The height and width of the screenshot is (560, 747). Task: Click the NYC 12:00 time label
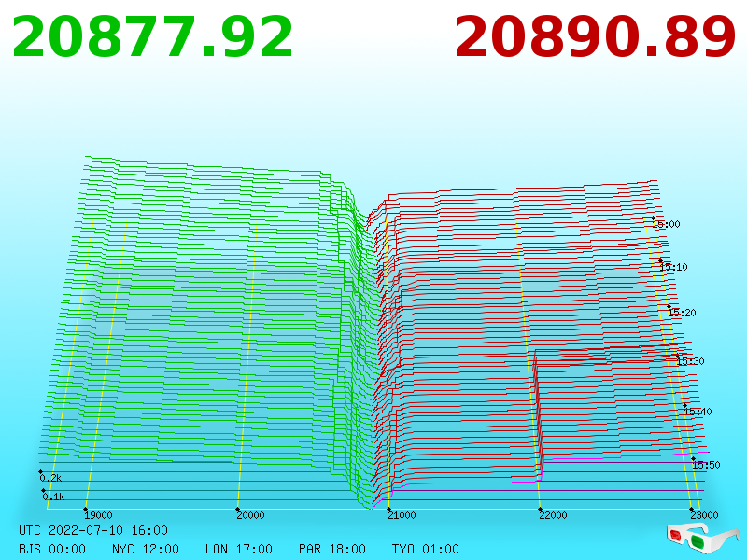[x=146, y=549]
